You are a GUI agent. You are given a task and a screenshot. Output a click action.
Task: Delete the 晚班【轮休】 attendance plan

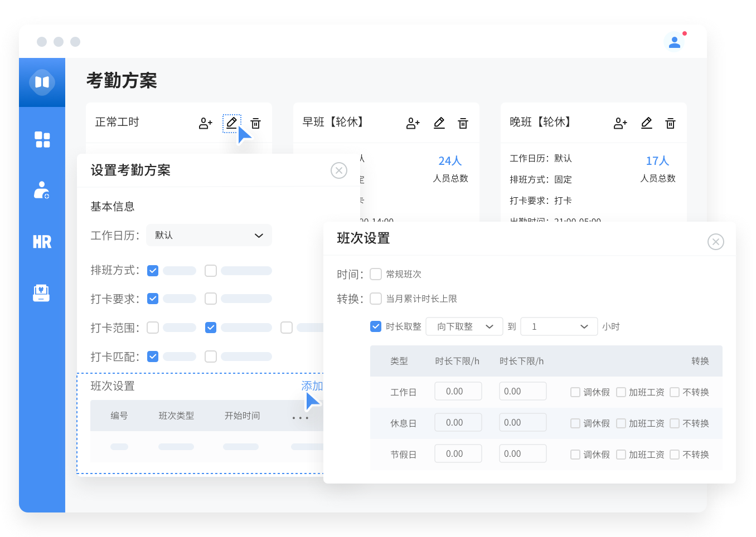pyautogui.click(x=670, y=123)
